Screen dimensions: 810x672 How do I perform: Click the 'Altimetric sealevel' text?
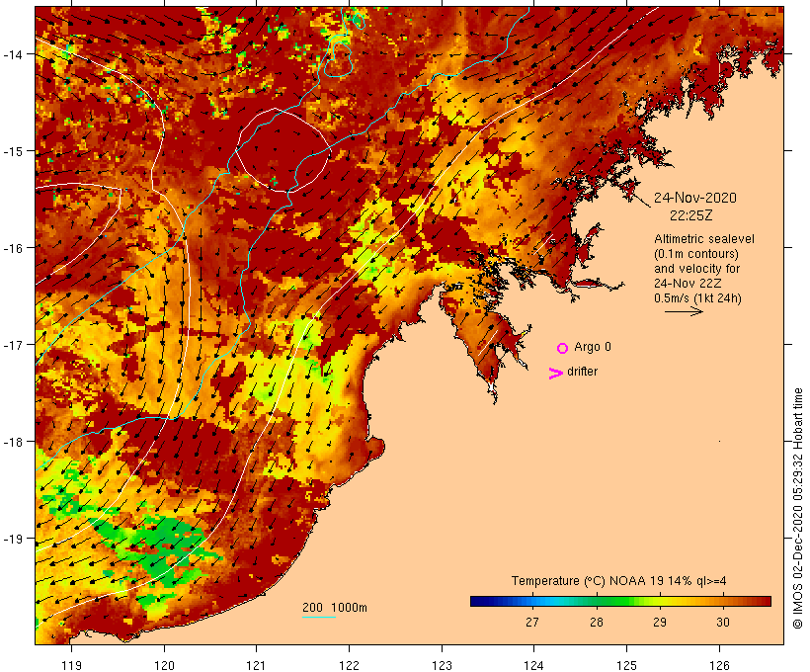coord(704,239)
